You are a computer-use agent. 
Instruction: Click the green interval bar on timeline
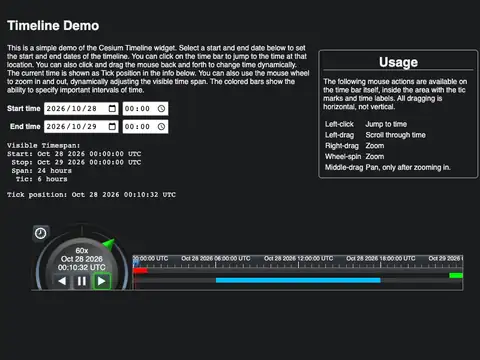456,275
